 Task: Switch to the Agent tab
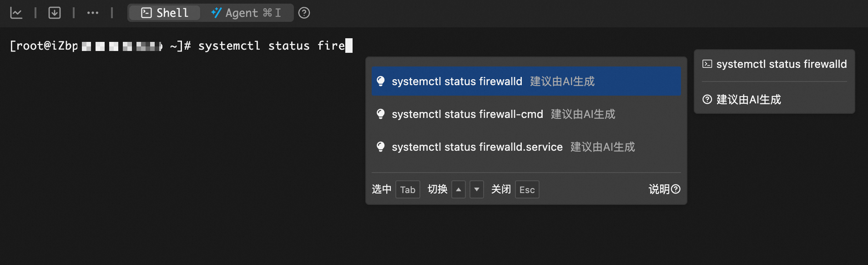[x=246, y=13]
